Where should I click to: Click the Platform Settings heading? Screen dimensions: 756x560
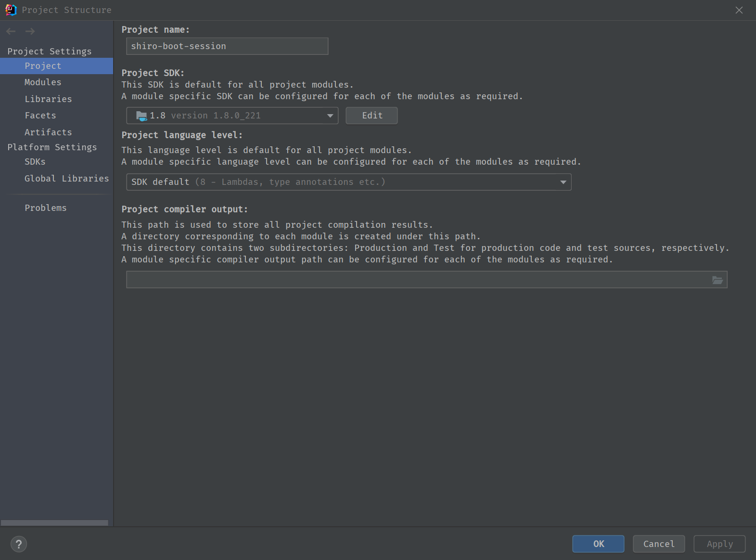[x=52, y=147]
